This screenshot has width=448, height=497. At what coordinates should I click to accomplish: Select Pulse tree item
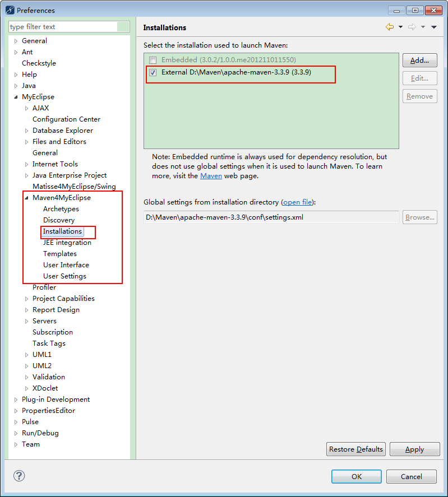[x=30, y=422]
